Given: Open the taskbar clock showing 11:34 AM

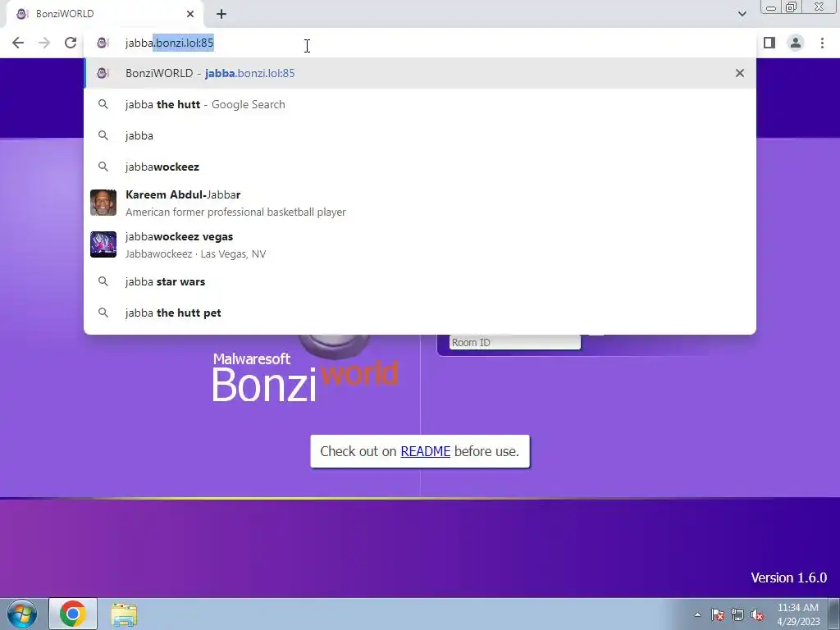Looking at the screenshot, I should pyautogui.click(x=798, y=614).
